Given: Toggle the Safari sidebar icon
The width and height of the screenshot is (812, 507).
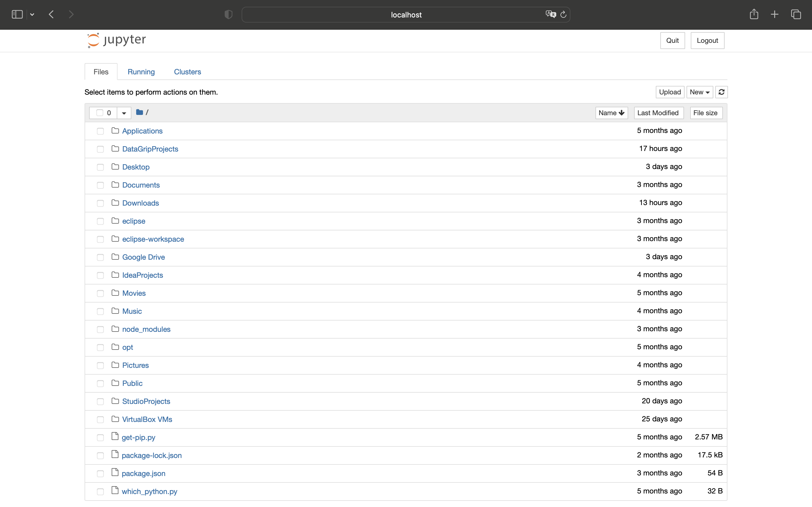Looking at the screenshot, I should [17, 14].
